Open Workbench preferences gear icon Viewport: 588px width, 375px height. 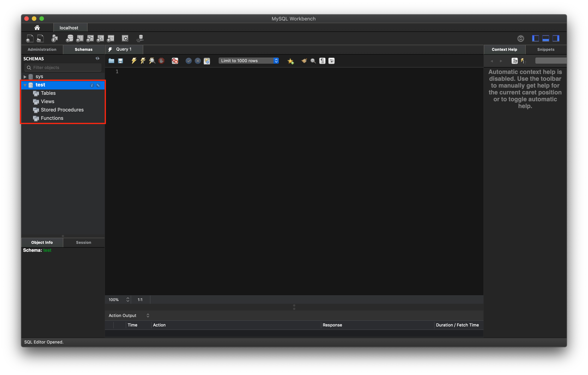(521, 38)
